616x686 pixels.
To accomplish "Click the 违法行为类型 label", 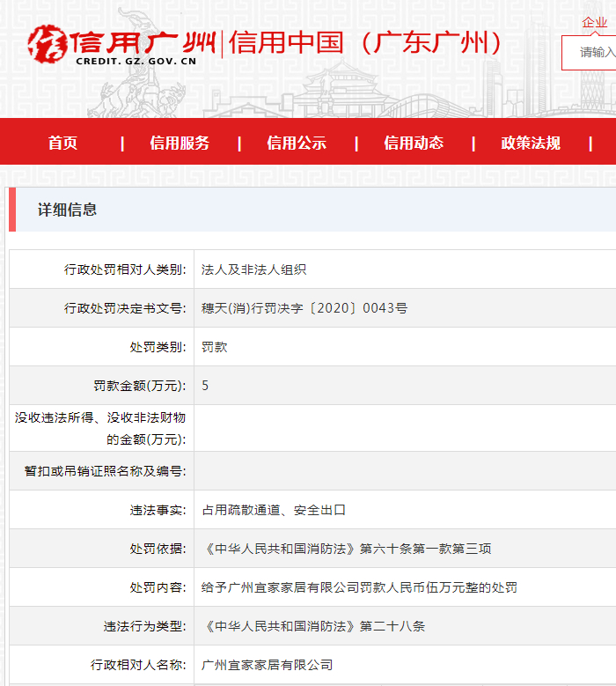I will 144,626.
